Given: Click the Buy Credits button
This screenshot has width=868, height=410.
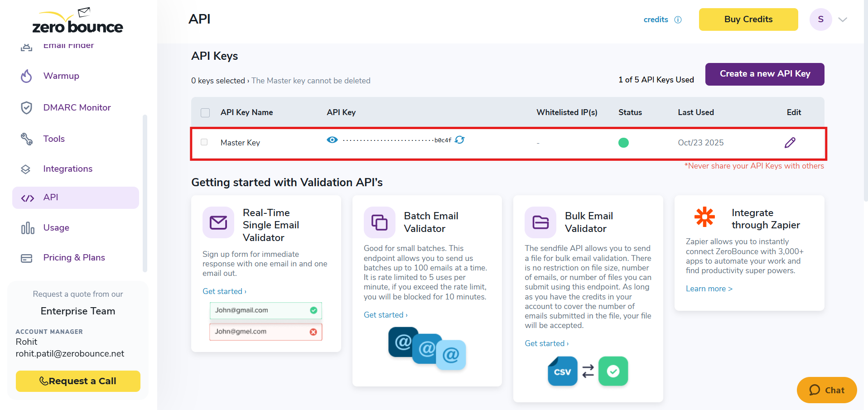Looking at the screenshot, I should (748, 19).
